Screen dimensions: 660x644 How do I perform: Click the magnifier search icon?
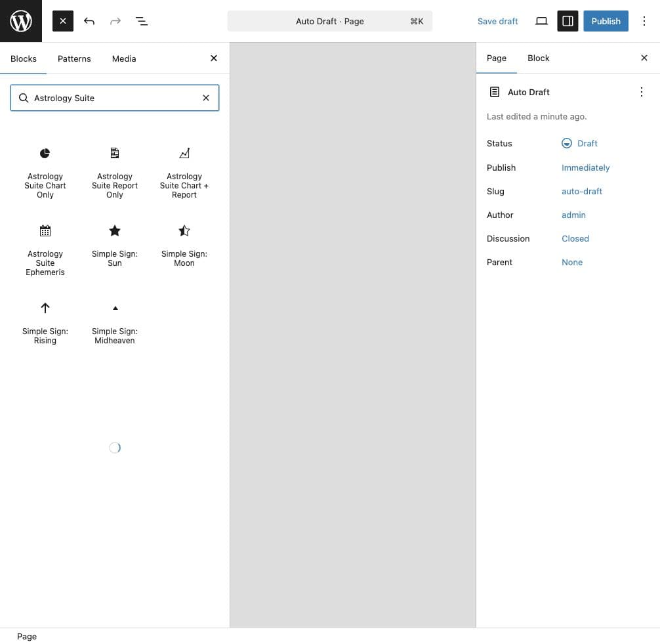(x=24, y=98)
